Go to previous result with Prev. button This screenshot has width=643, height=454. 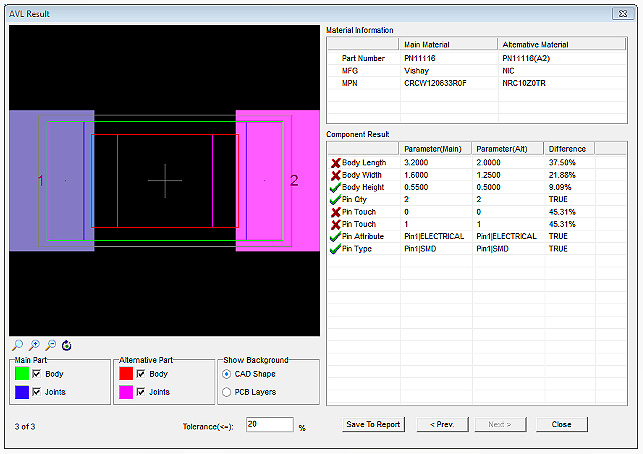coord(442,424)
